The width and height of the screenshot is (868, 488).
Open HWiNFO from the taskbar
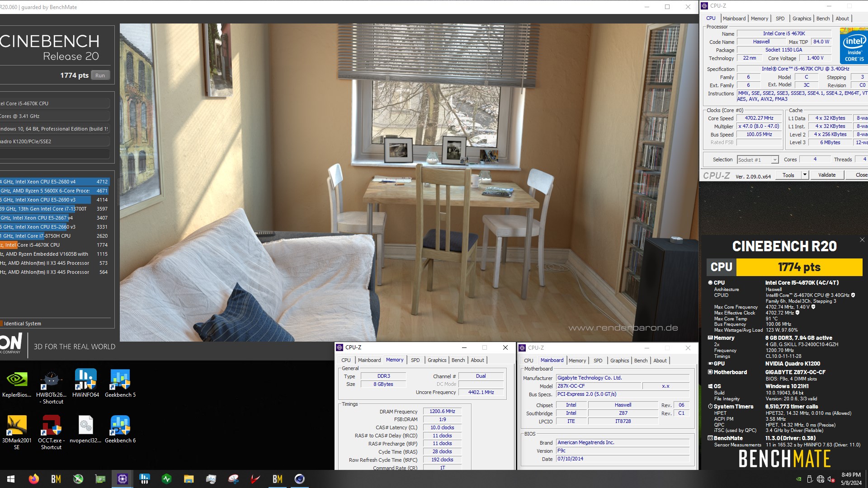[x=144, y=479]
